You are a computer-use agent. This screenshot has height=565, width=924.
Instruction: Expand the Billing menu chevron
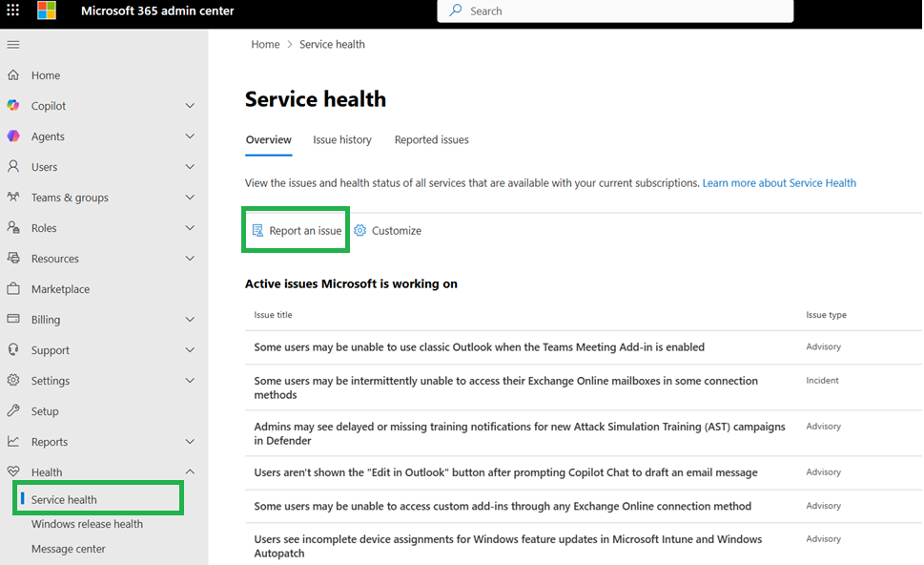click(190, 320)
